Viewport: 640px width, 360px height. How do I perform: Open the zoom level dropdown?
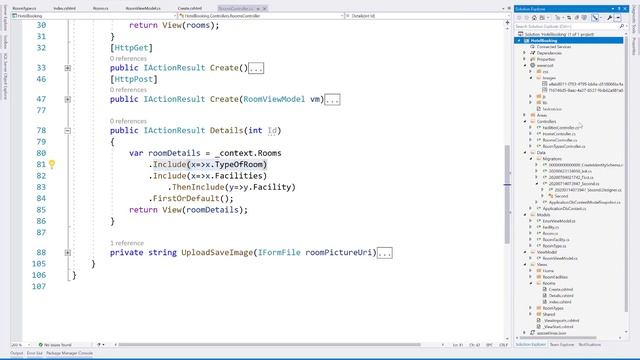coord(28,344)
